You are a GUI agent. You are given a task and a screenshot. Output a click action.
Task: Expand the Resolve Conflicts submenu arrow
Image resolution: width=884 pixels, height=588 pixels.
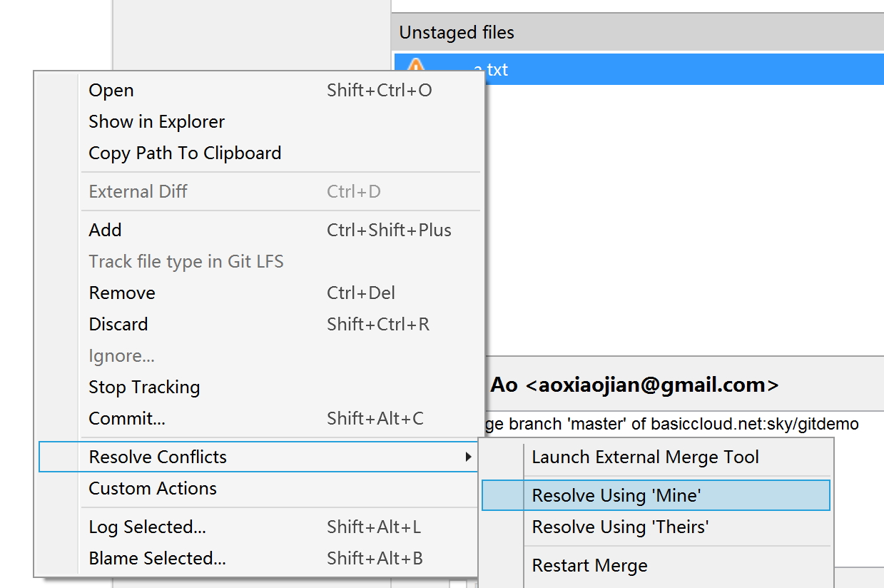pyautogui.click(x=468, y=457)
